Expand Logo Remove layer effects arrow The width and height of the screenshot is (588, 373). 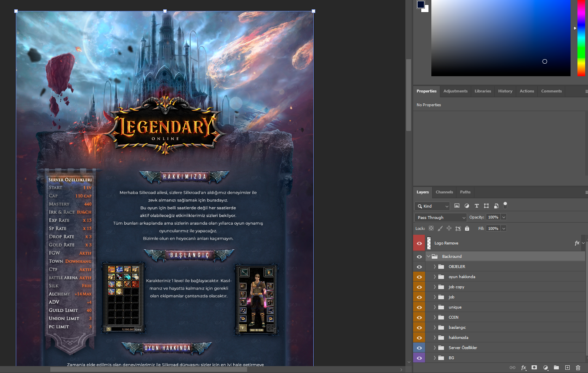pyautogui.click(x=583, y=243)
